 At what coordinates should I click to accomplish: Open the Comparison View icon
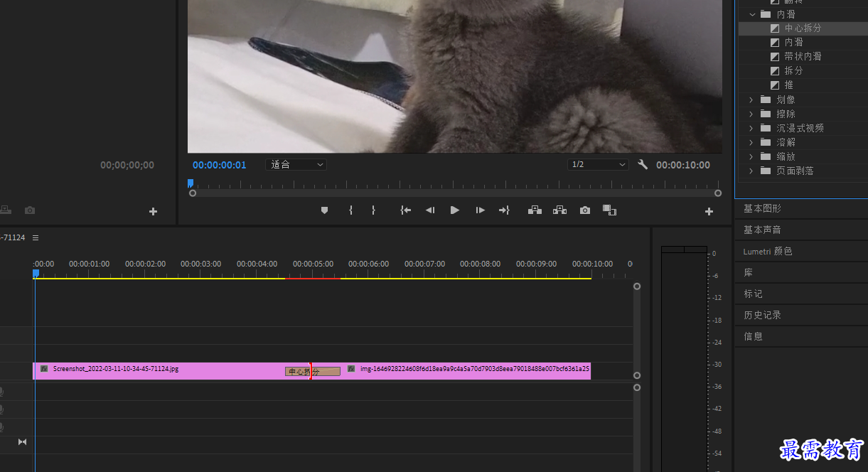pos(609,210)
